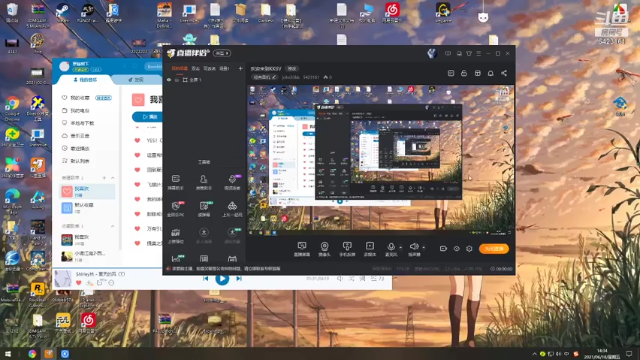This screenshot has height=360, width=640.
Task: Switch to My Music tab in KuGou player
Action: 85,80
